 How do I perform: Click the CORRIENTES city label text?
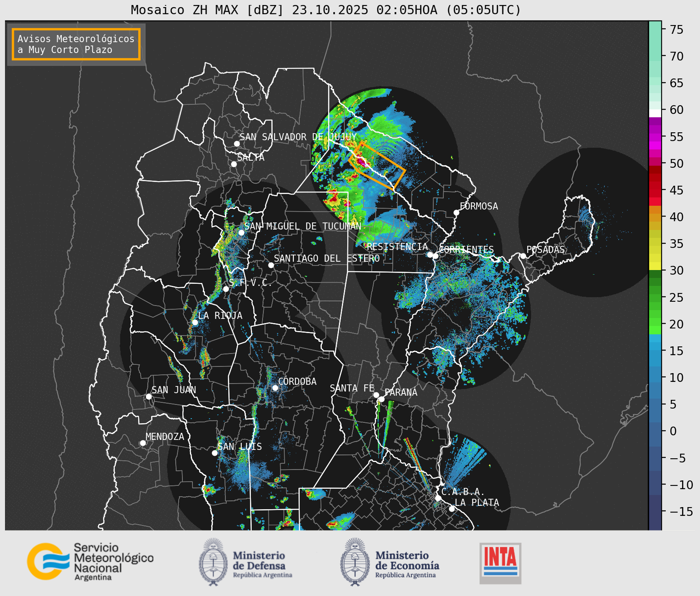click(x=467, y=250)
